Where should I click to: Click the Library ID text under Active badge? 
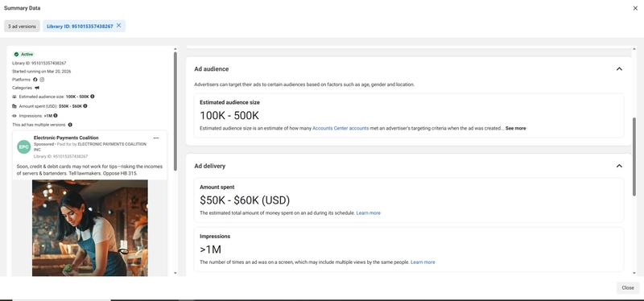point(39,64)
